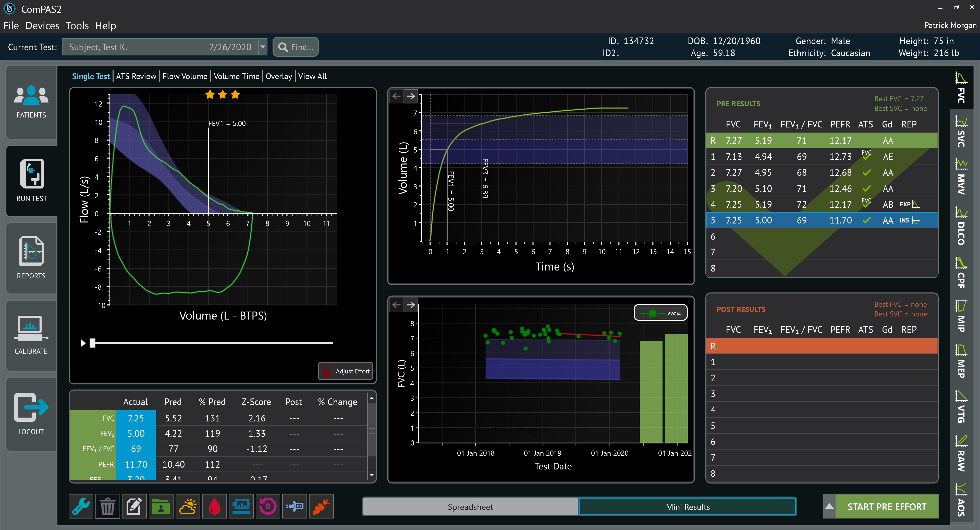Go to next graph in trend panel
Screen dimensions: 980x530
411,305
